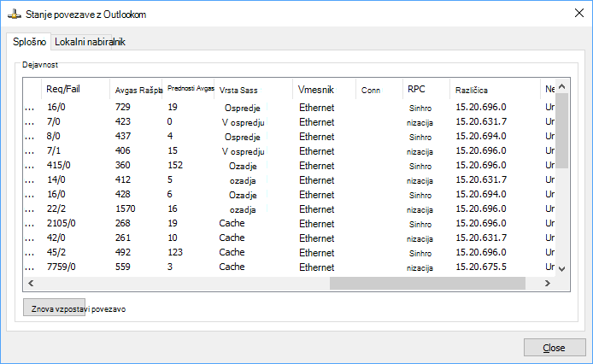This screenshot has height=364, width=593.
Task: Click the value 123 in the list
Action: (175, 252)
